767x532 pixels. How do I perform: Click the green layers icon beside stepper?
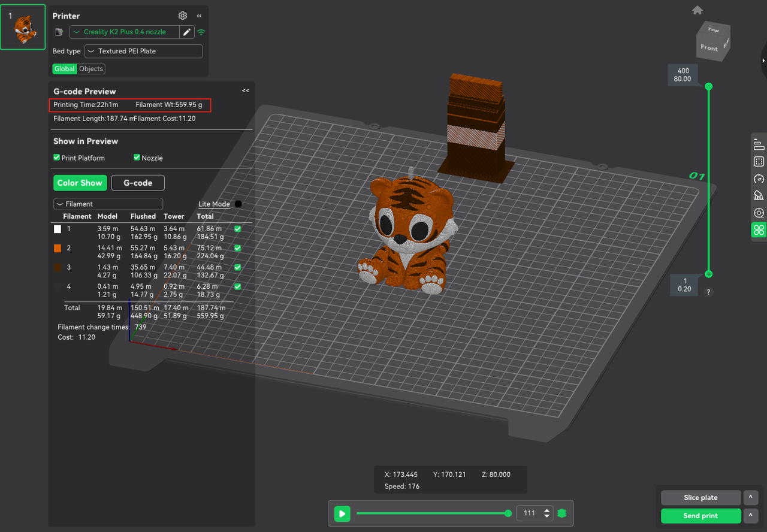point(561,513)
